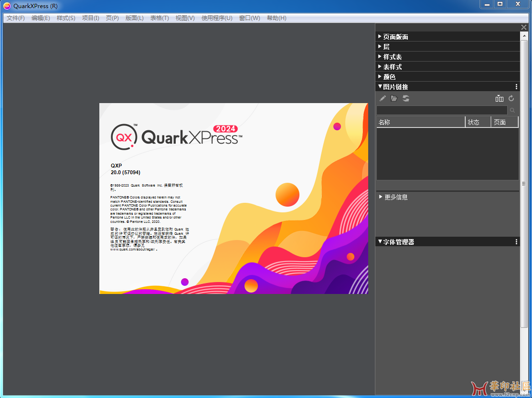This screenshot has height=398, width=532.
Task: Open the 帮助(H) menu
Action: pos(277,18)
